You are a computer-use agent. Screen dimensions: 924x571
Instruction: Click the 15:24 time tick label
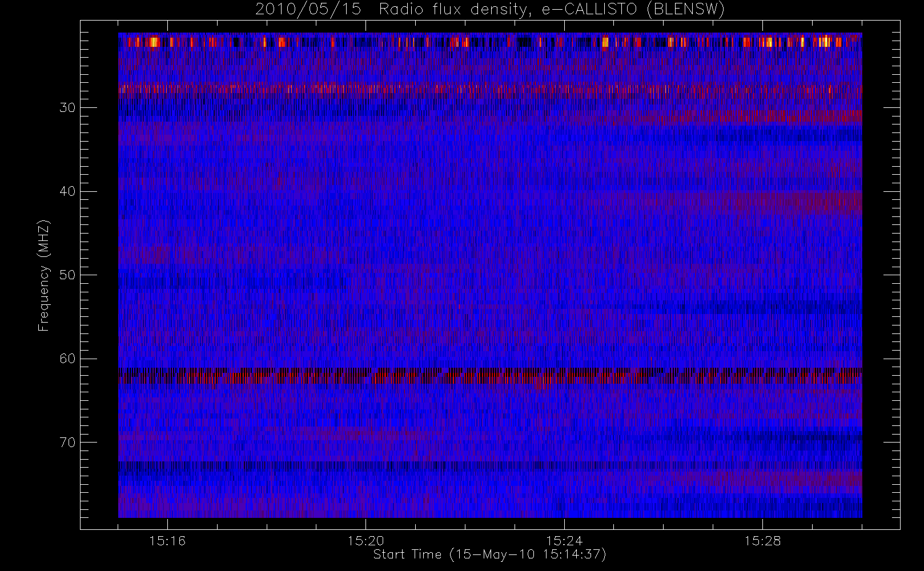coord(564,541)
